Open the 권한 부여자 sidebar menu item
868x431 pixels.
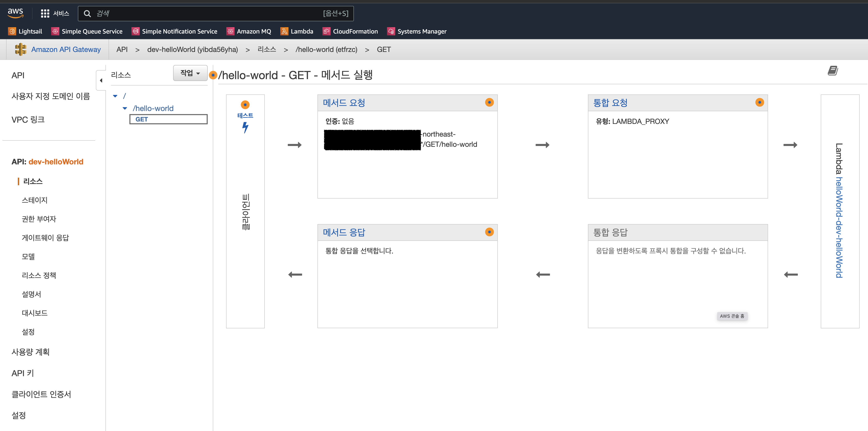[39, 219]
